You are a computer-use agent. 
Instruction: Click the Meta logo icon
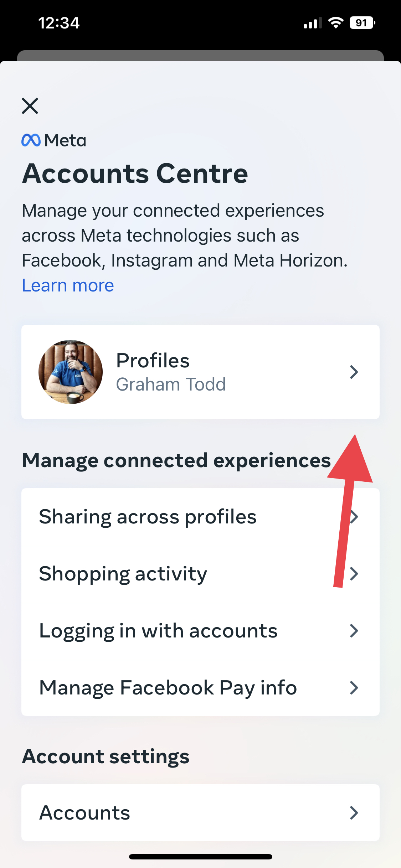coord(31,140)
